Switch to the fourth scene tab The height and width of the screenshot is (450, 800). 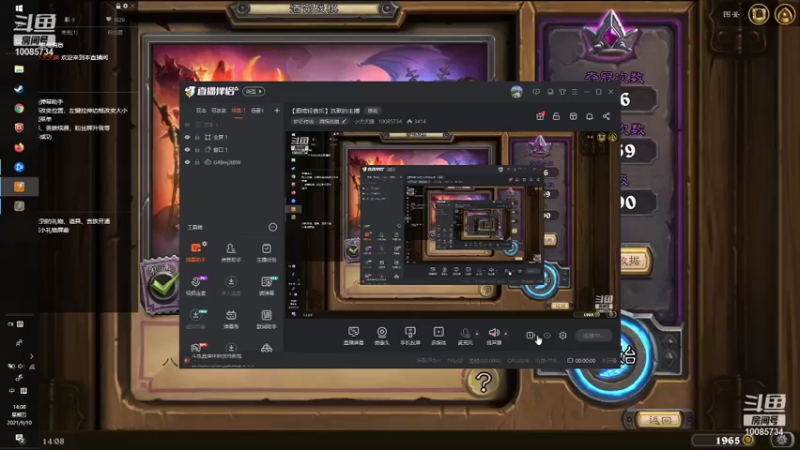[257, 110]
